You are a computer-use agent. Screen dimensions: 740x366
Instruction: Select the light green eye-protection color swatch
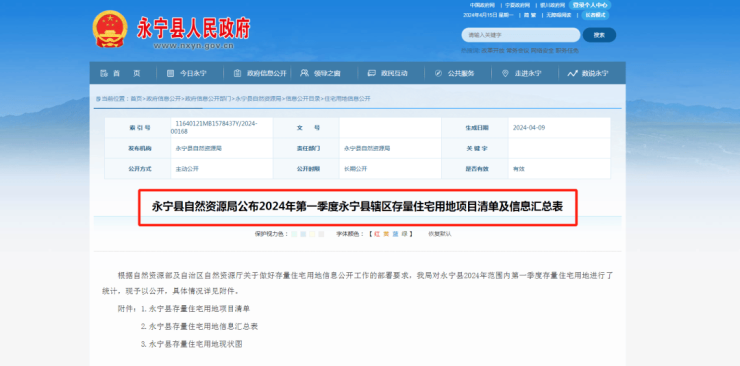294,234
